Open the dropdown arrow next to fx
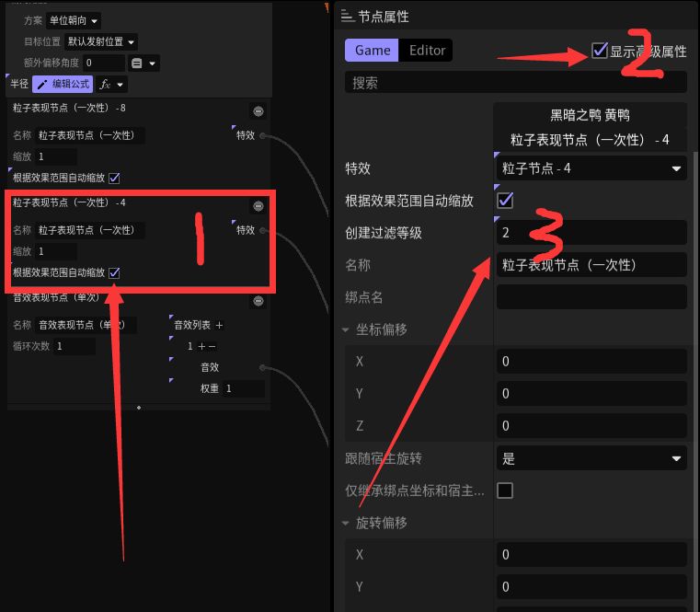The height and width of the screenshot is (612, 700). 120,85
